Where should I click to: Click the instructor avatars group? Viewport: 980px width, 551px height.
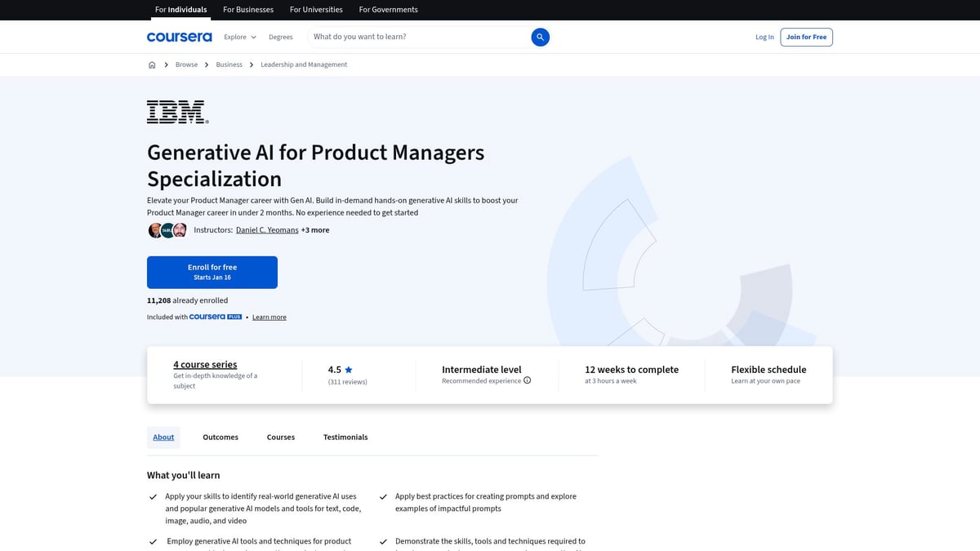pyautogui.click(x=167, y=230)
